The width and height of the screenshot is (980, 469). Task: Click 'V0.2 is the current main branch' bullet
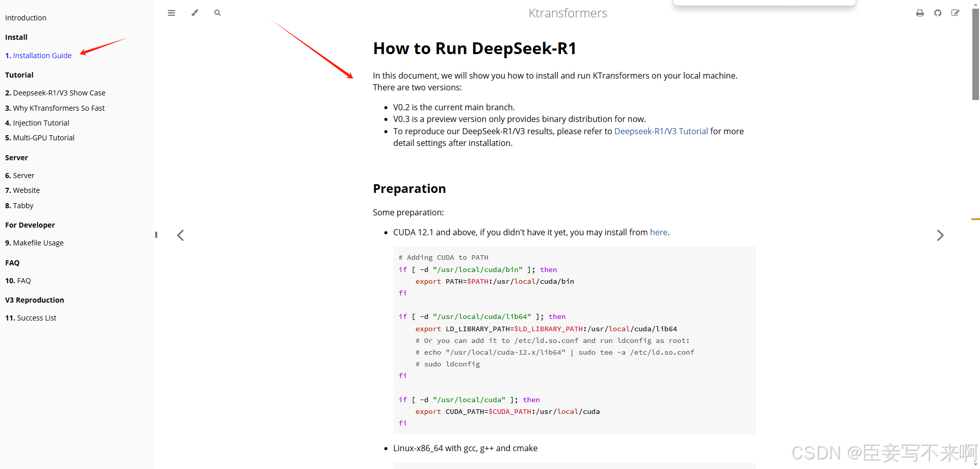(x=454, y=107)
